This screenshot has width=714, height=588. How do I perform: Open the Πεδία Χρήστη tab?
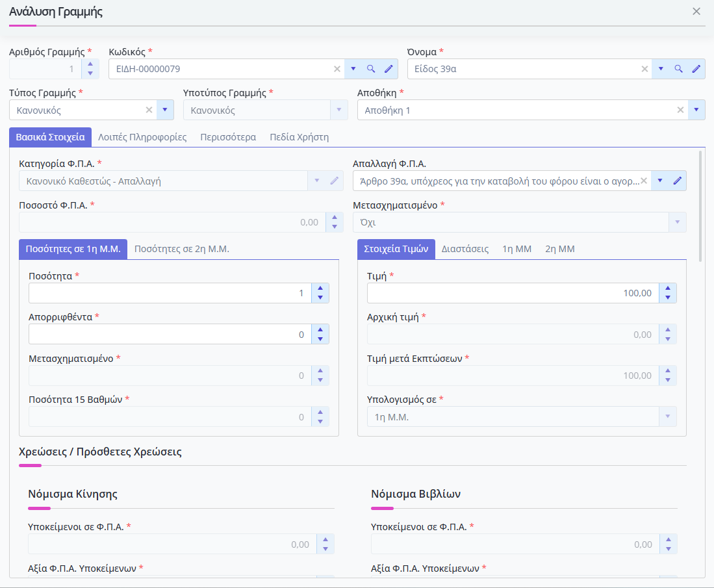pos(299,137)
